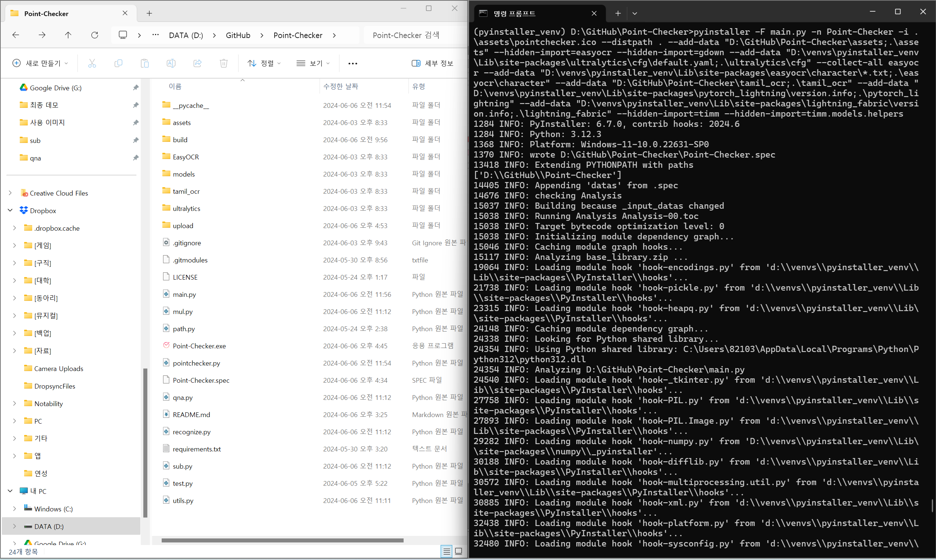Viewport: 936px width, 560px height.
Task: Click the GitHub breadcrumb in address bar
Action: click(238, 35)
